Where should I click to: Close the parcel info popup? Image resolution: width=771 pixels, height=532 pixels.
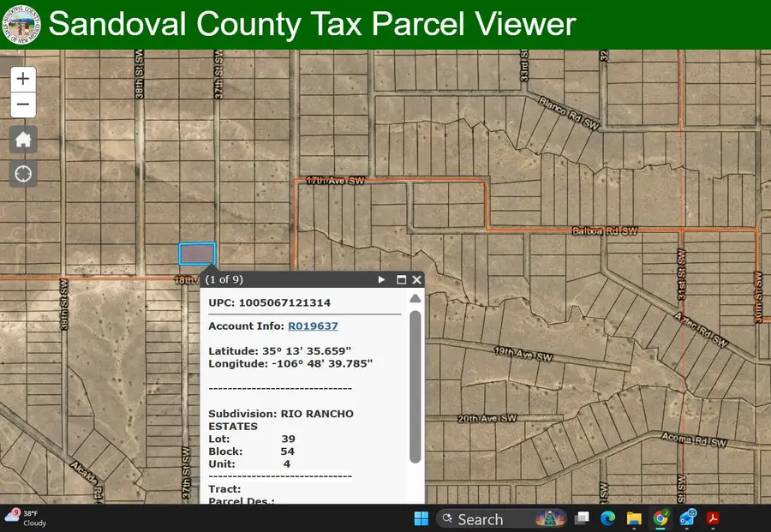(416, 279)
